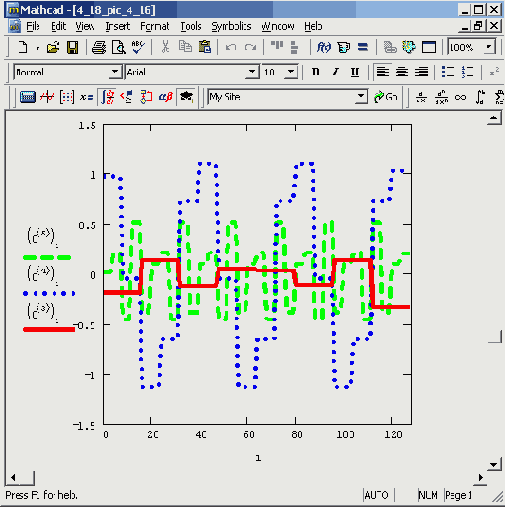505x507 pixels.
Task: Toggle numbered list
Action: pyautogui.click(x=468, y=72)
